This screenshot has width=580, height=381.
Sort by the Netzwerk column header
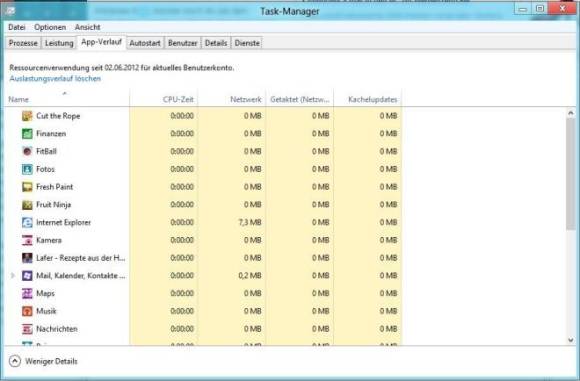232,98
